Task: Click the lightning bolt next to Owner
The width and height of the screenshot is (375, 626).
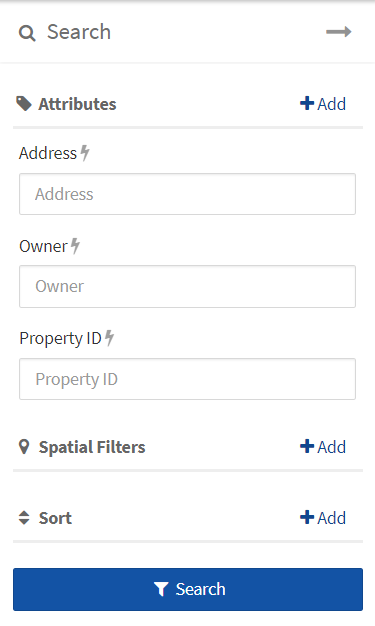Action: [75, 246]
